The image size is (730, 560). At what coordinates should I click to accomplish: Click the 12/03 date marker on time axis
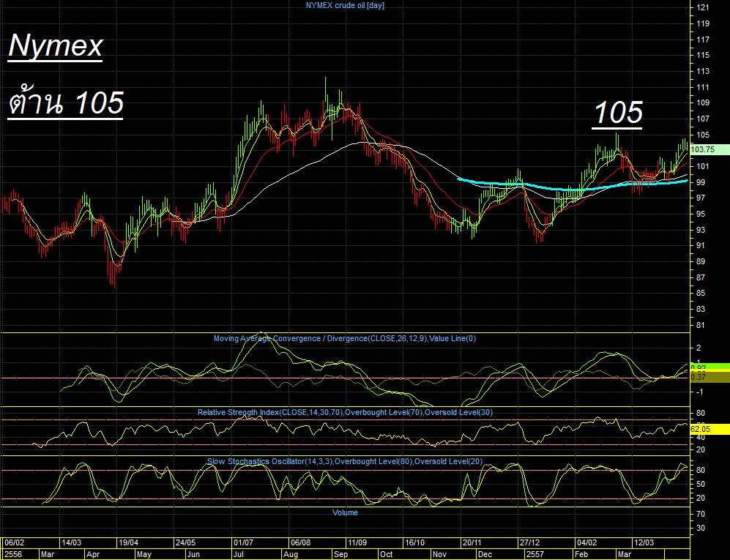pos(644,542)
